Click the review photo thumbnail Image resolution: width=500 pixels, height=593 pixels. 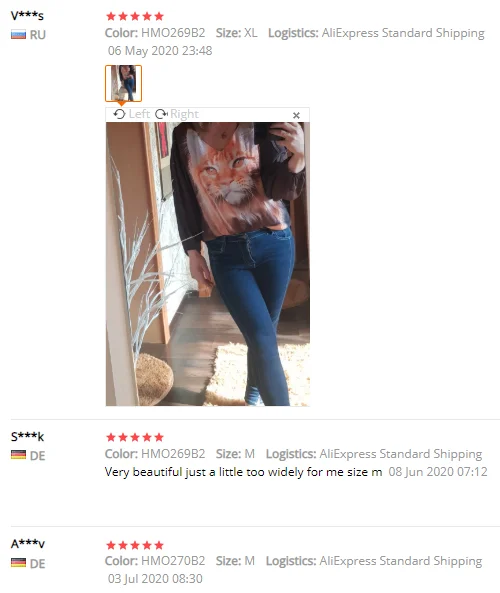tap(123, 83)
